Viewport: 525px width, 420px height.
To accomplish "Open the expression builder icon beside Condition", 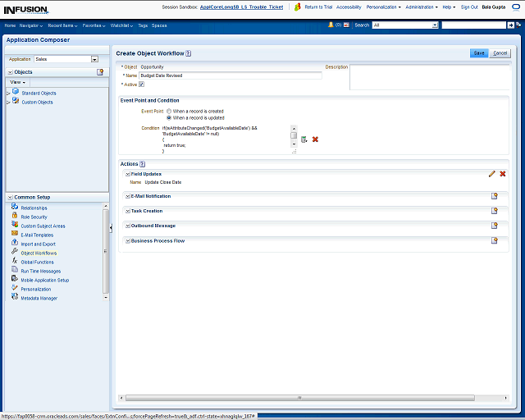I will [x=304, y=139].
